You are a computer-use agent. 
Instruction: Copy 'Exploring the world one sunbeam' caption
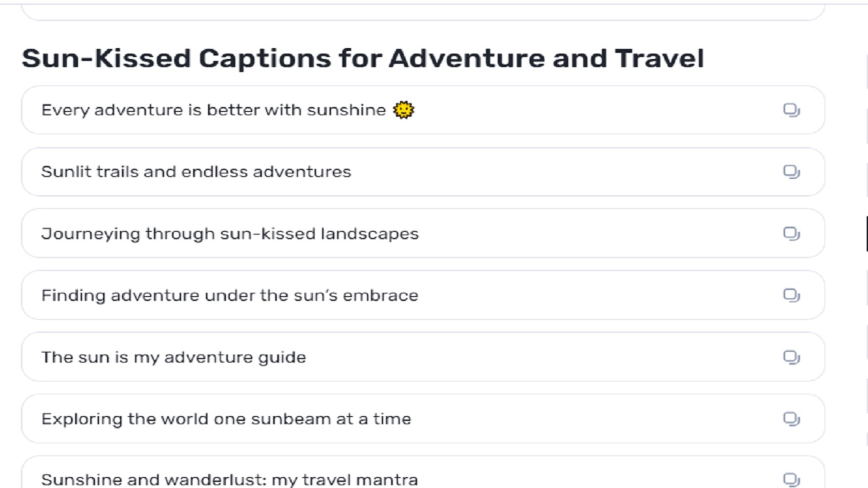pyautogui.click(x=791, y=418)
